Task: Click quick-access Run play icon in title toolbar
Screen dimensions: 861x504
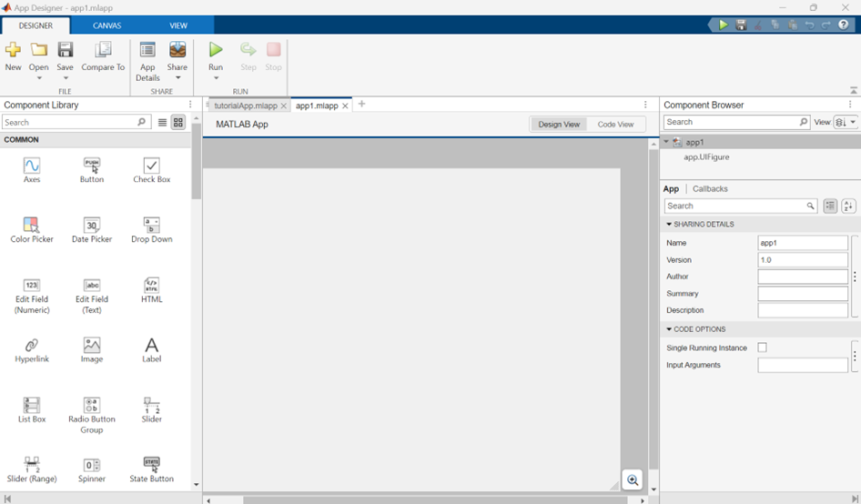Action: (724, 25)
